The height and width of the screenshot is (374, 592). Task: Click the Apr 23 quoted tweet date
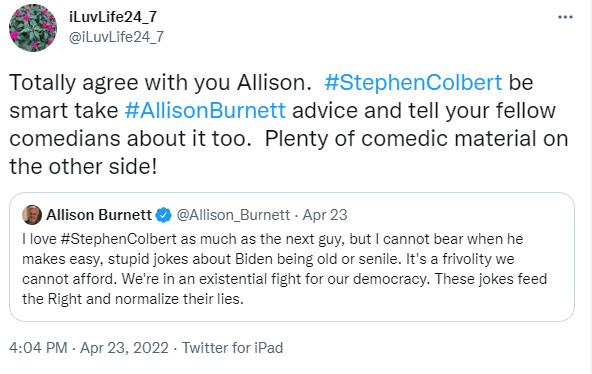click(325, 215)
